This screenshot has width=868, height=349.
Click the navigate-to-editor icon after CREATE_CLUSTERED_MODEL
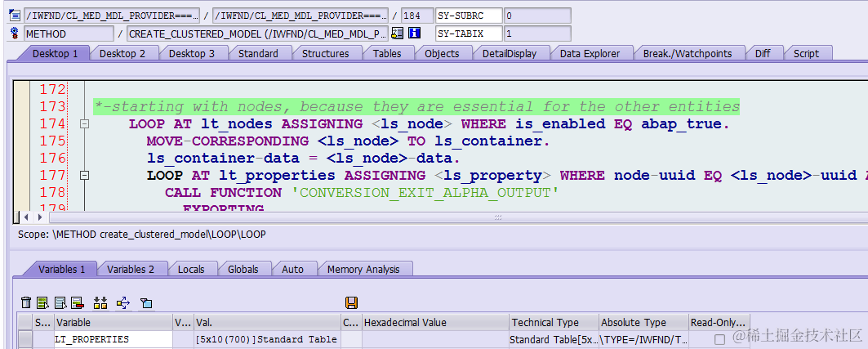pos(396,34)
